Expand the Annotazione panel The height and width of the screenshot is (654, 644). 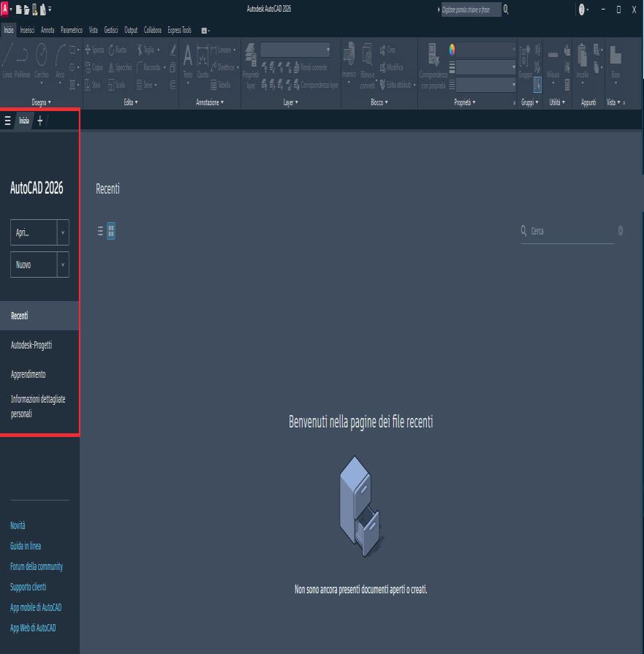click(x=210, y=102)
